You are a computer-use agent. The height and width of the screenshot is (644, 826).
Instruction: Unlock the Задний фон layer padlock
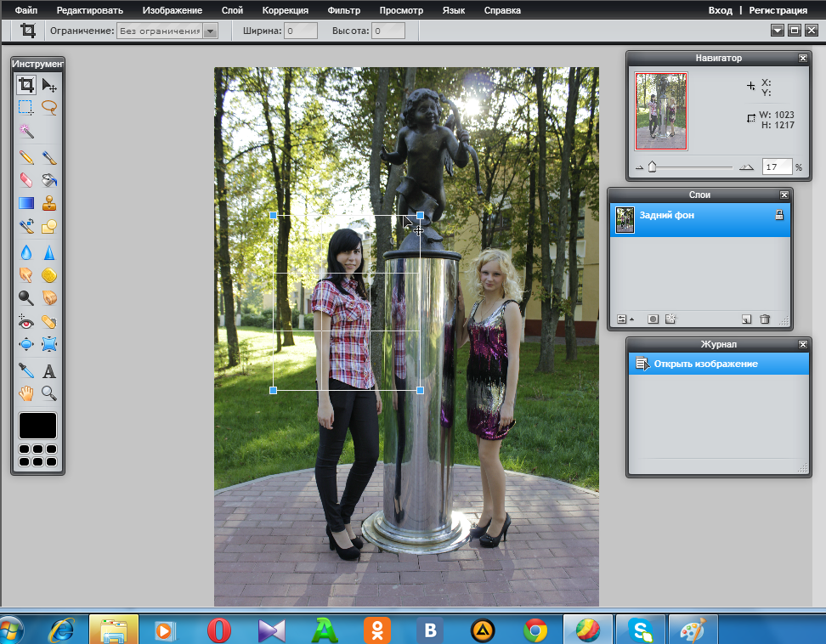point(779,215)
